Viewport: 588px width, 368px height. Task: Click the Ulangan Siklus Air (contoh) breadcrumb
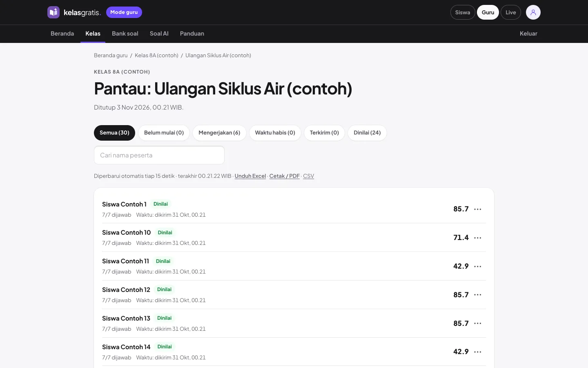tap(218, 55)
